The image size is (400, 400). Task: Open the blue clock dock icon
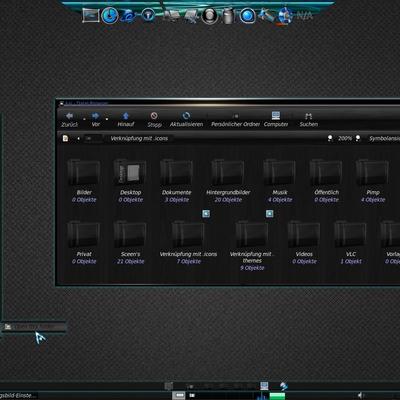[x=110, y=15]
